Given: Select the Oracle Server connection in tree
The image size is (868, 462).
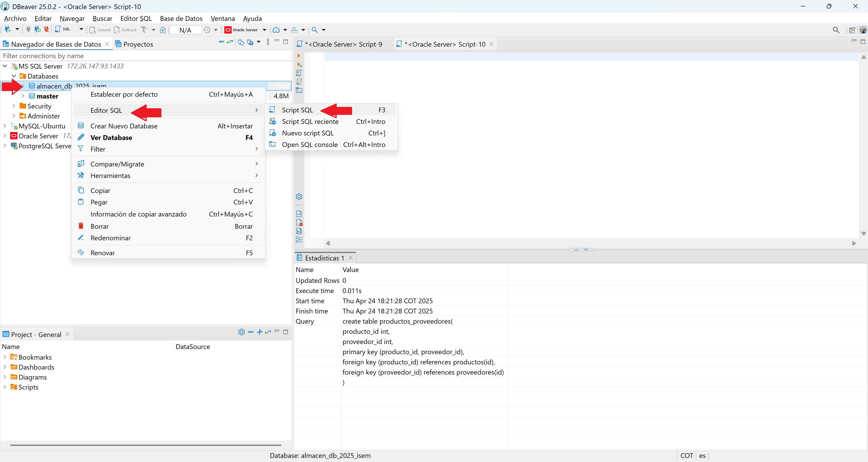Looking at the screenshot, I should coord(38,136).
